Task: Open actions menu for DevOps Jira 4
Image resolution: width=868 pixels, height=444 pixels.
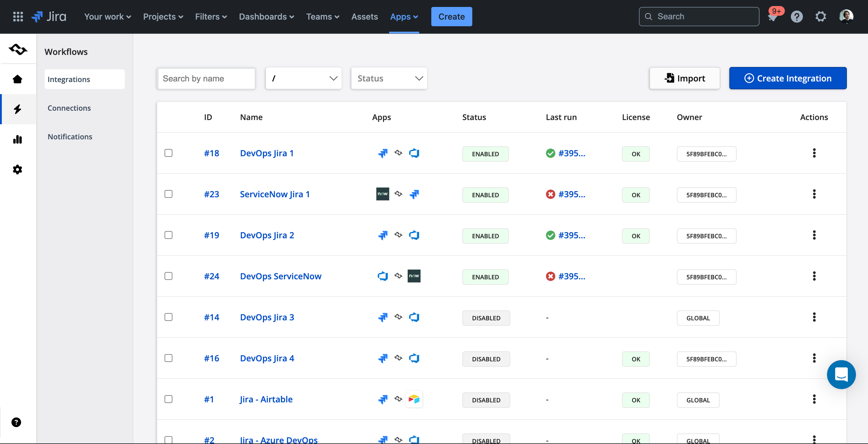Action: pos(814,358)
